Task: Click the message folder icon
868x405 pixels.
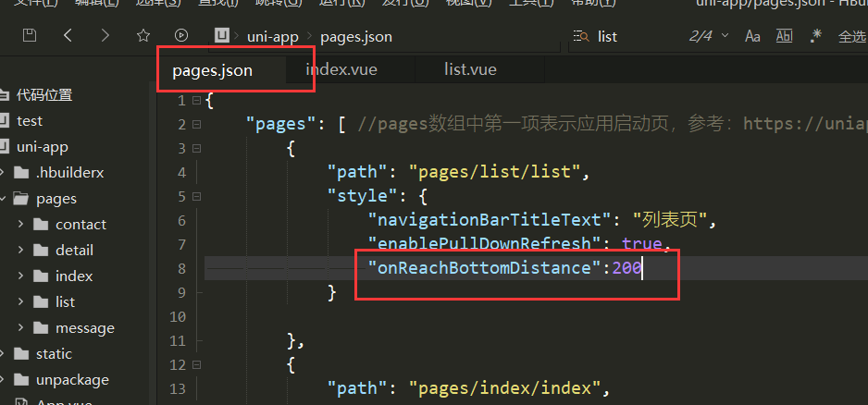Action: (41, 328)
